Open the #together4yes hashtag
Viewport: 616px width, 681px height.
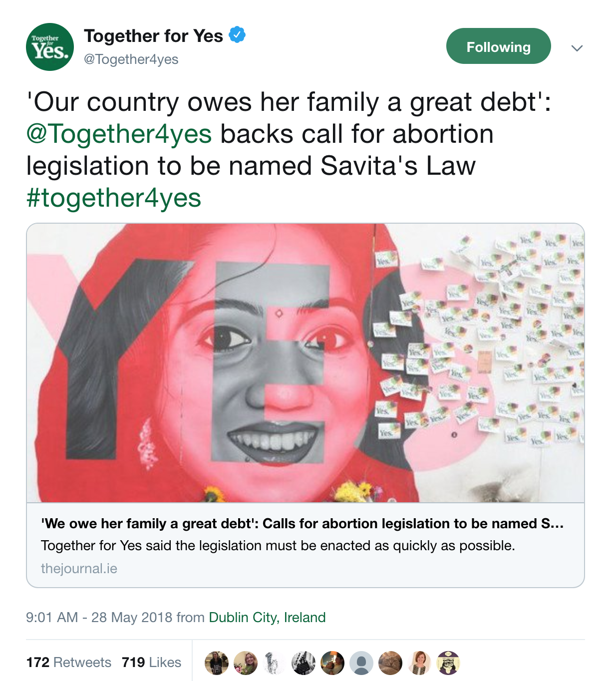114,198
